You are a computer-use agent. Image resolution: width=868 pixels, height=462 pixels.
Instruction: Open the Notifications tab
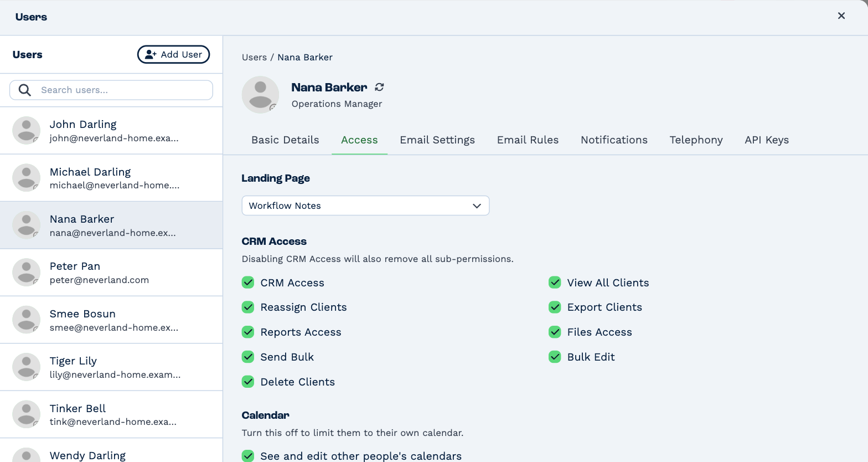pos(614,140)
